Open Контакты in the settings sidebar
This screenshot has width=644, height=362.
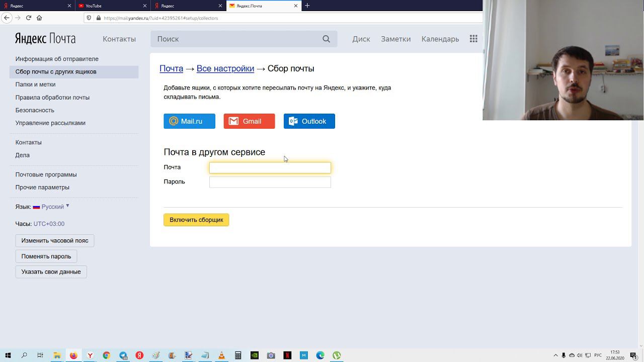[28, 142]
